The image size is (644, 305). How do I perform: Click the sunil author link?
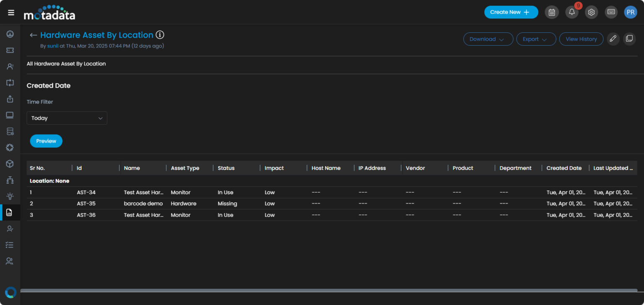(53, 46)
